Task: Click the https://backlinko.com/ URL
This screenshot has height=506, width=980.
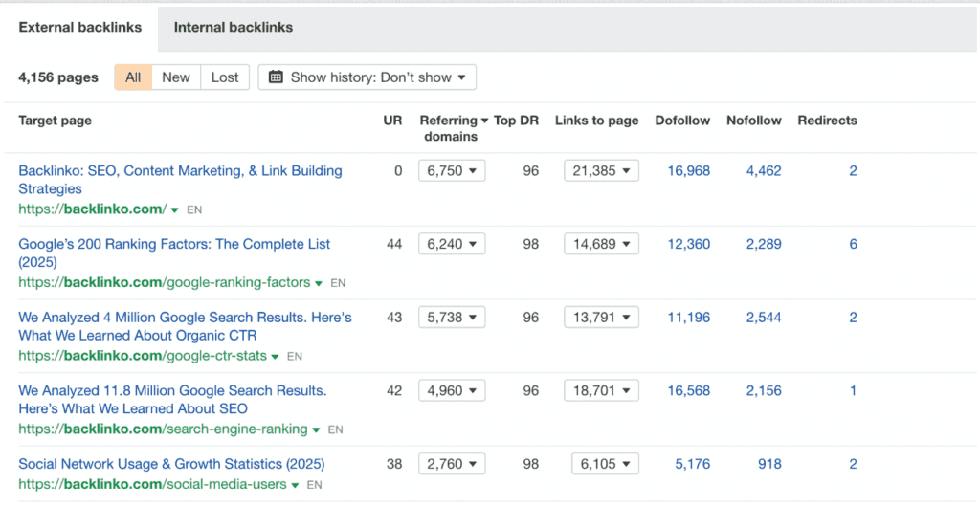Action: pos(93,209)
